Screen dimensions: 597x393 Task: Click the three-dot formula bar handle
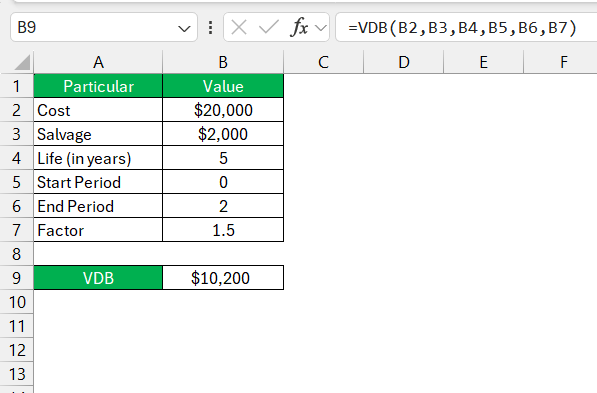(x=211, y=27)
